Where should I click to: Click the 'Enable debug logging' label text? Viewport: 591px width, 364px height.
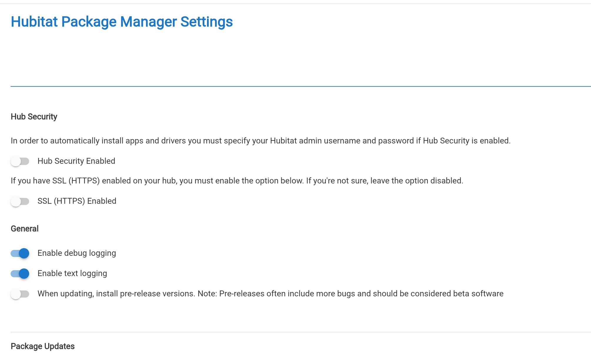click(x=76, y=253)
